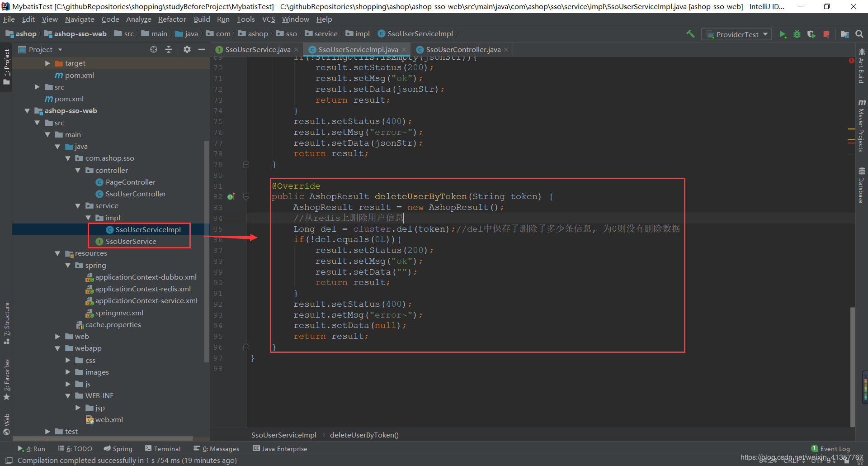Click the Search Everywhere magnifier icon
The height and width of the screenshot is (466, 868).
point(859,34)
